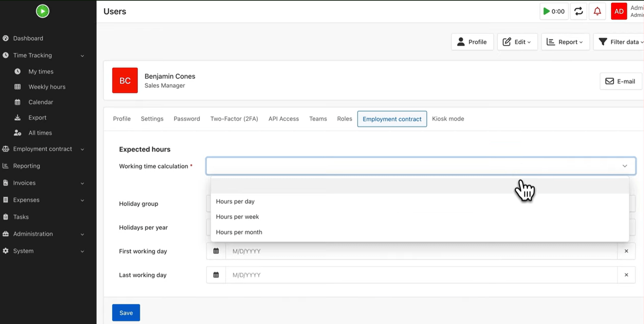
Task: Expand the Employment contract sidebar menu
Action: tap(82, 149)
